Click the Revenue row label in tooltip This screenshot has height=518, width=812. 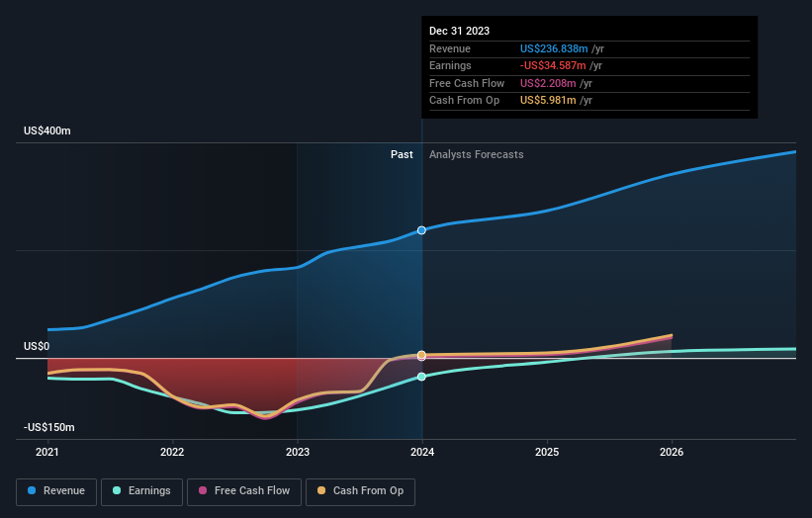(x=450, y=48)
